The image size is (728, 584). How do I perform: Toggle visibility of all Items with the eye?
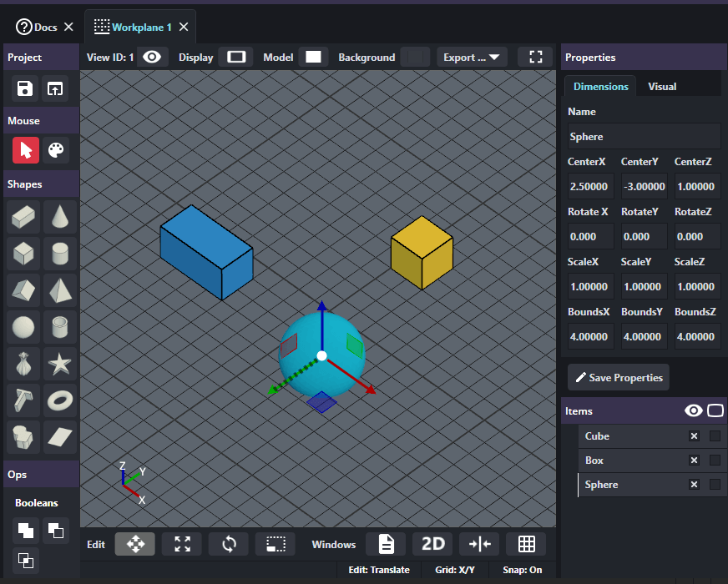tap(694, 410)
